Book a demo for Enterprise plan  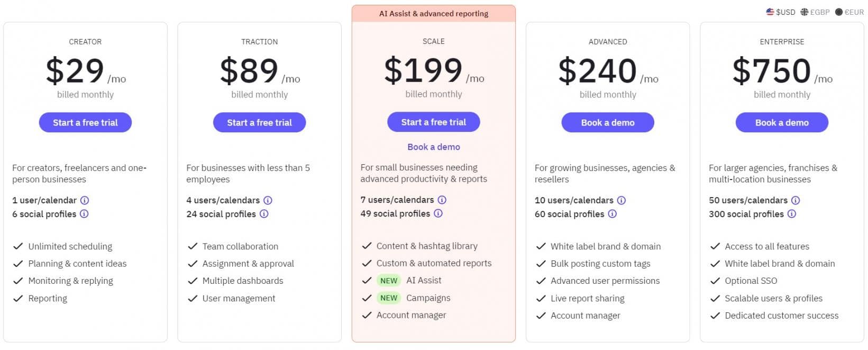[x=782, y=122]
